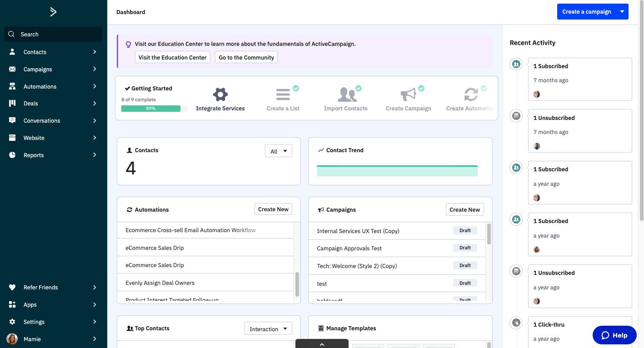Expand the Reports menu chevron
The height and width of the screenshot is (348, 644).
[95, 155]
